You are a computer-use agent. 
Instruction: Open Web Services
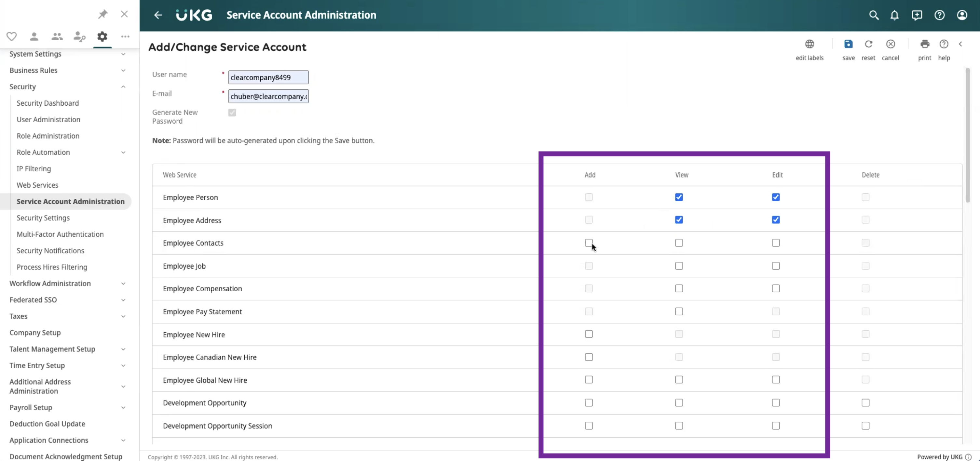coord(37,185)
